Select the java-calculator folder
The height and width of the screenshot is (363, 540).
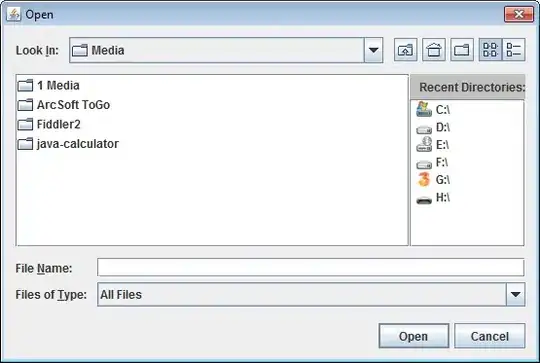coord(68,144)
